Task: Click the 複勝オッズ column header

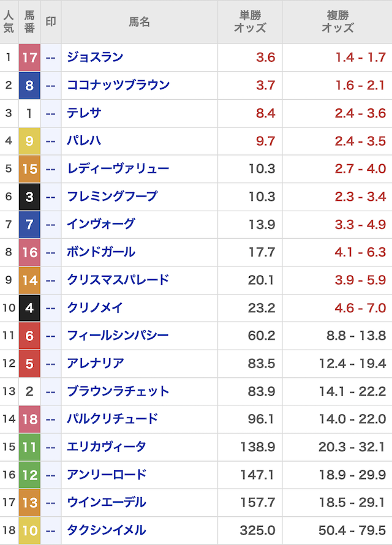Action: 337,21
